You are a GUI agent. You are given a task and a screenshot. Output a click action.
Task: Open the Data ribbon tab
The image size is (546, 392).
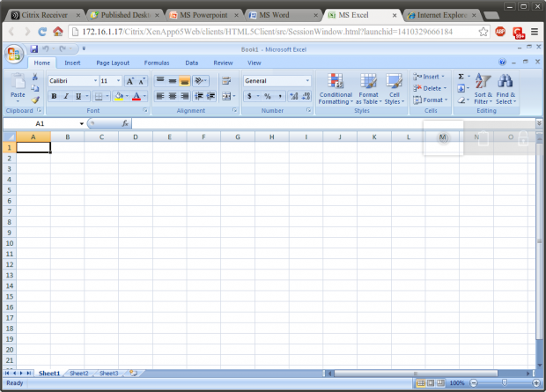click(191, 63)
